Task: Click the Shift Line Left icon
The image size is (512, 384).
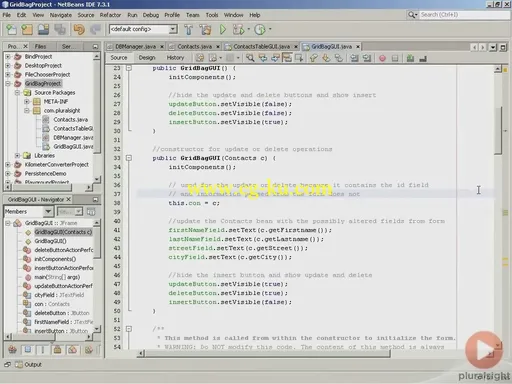Action: (354, 58)
